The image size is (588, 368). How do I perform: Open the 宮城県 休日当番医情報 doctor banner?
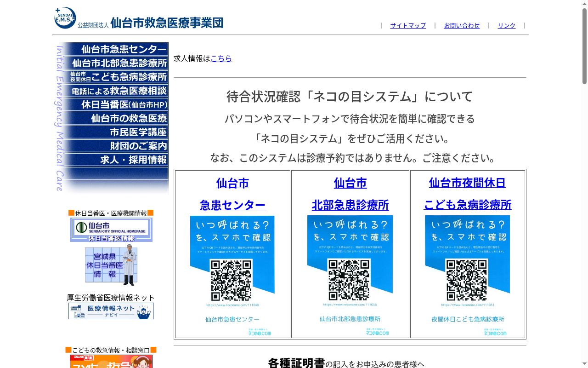coord(111,265)
